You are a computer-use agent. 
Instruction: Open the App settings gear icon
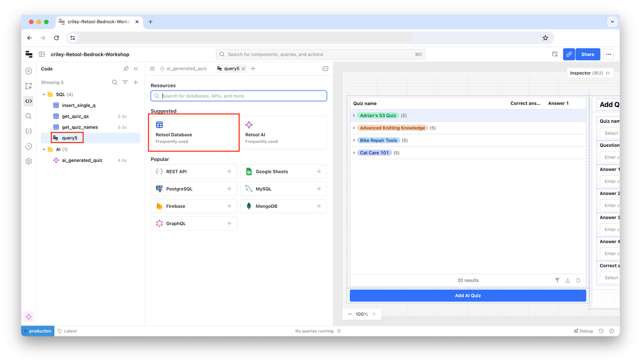coord(28,161)
